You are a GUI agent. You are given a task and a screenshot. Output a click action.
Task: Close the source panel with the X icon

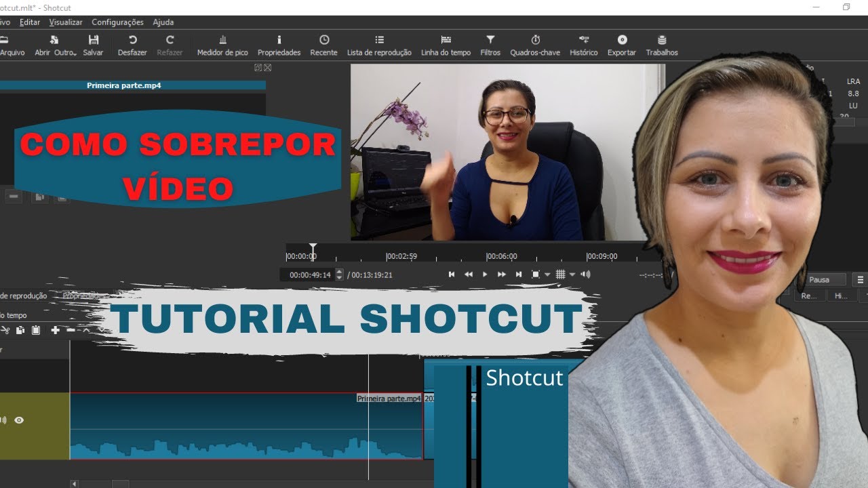pos(267,67)
